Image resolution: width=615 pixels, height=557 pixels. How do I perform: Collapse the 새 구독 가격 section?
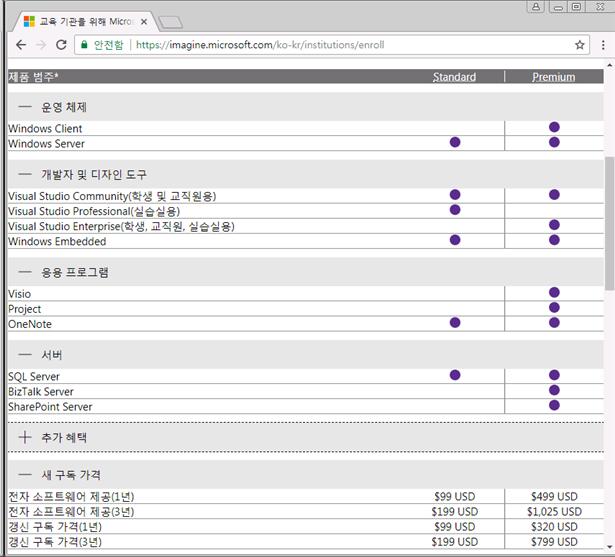pos(26,474)
